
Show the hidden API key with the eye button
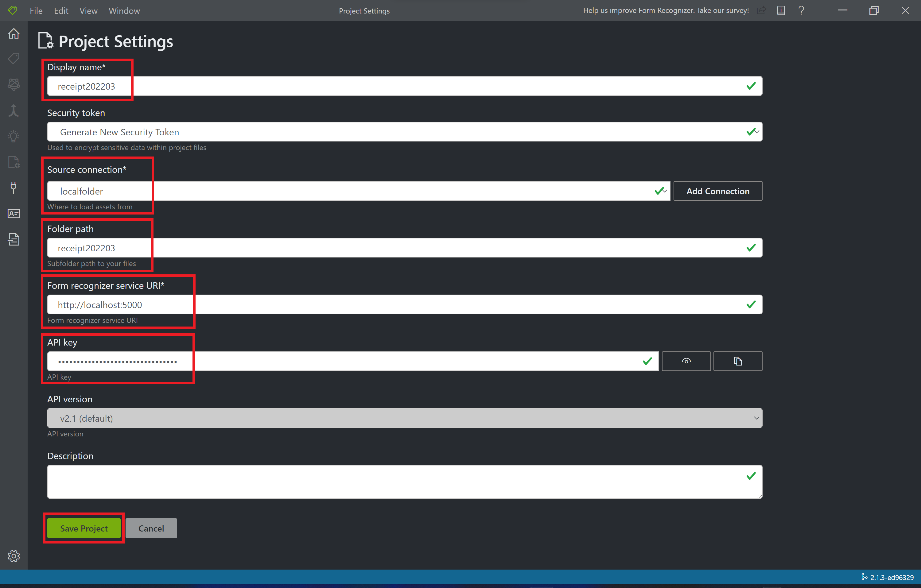(686, 361)
